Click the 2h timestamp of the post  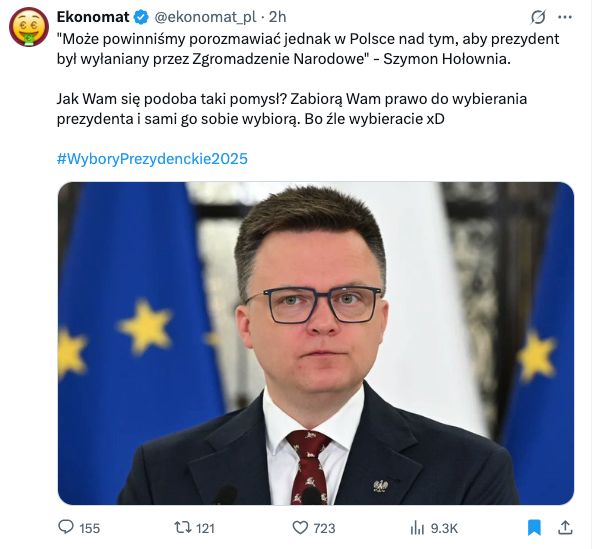point(278,17)
